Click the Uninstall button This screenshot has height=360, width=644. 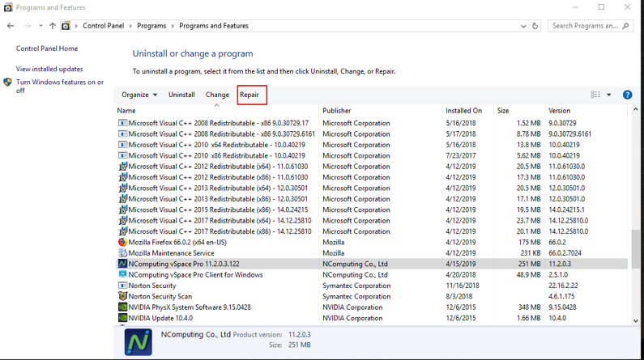click(181, 95)
